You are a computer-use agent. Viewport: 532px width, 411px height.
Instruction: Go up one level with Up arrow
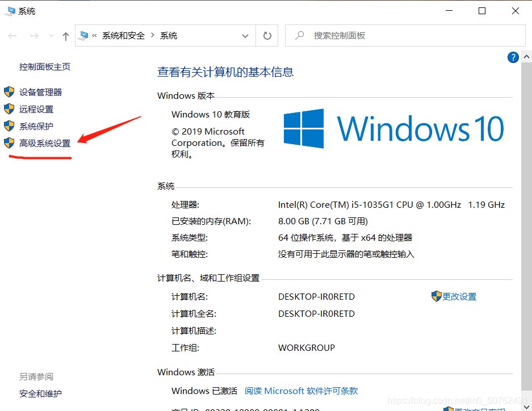pos(66,36)
